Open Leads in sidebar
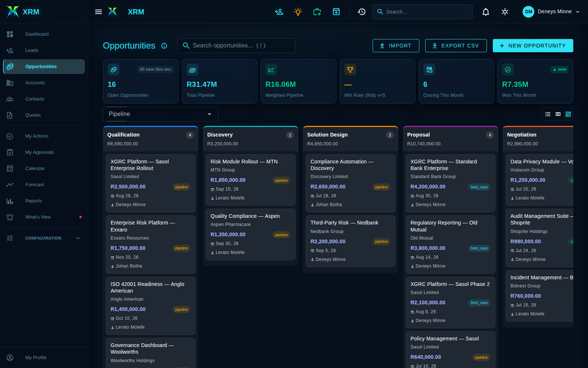The width and height of the screenshot is (588, 368). tap(44, 50)
